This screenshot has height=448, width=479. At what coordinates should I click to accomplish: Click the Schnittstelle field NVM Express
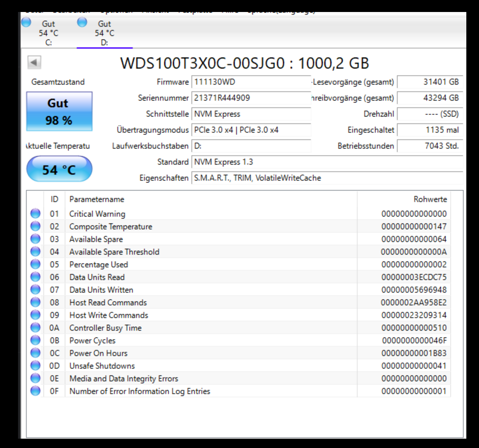pos(251,114)
